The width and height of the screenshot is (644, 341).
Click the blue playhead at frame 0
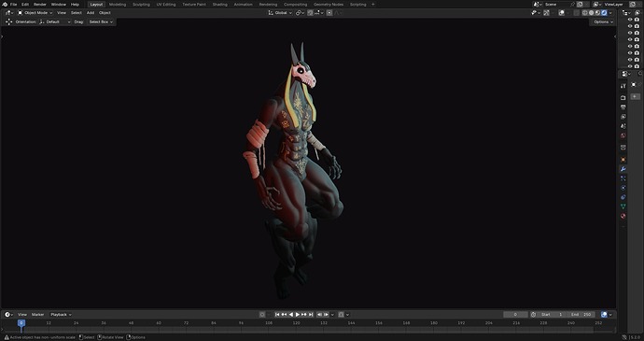click(x=21, y=323)
